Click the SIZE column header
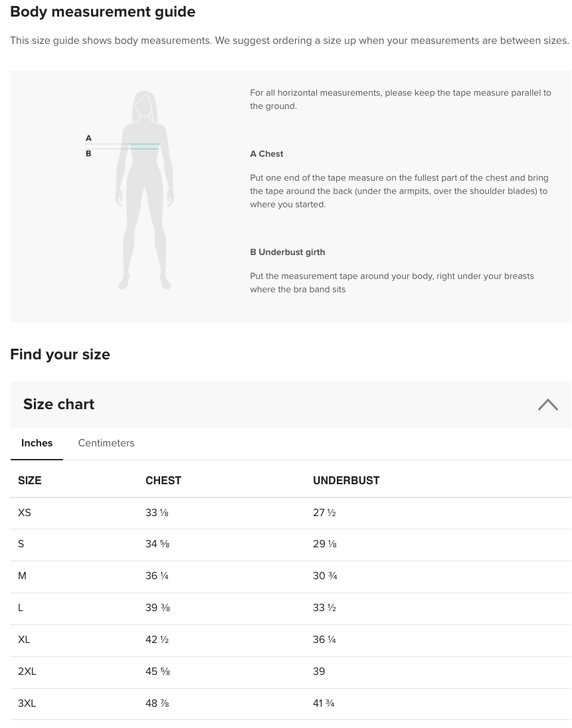 [30, 480]
